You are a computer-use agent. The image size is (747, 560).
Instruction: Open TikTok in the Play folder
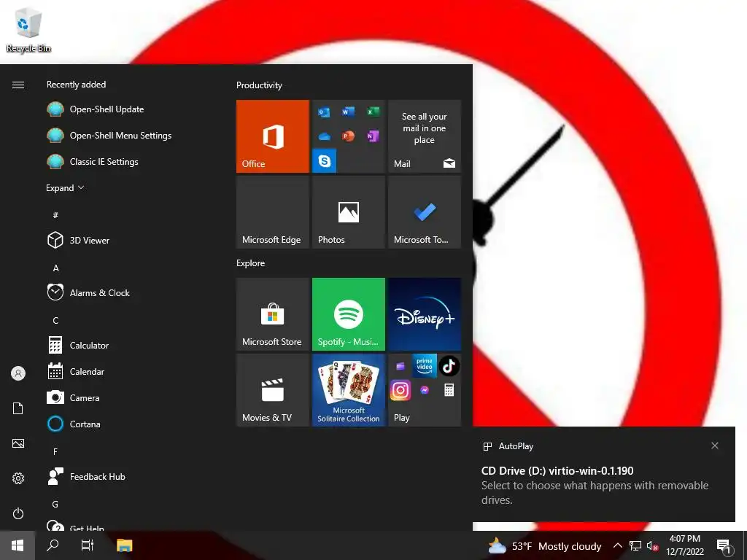[449, 366]
